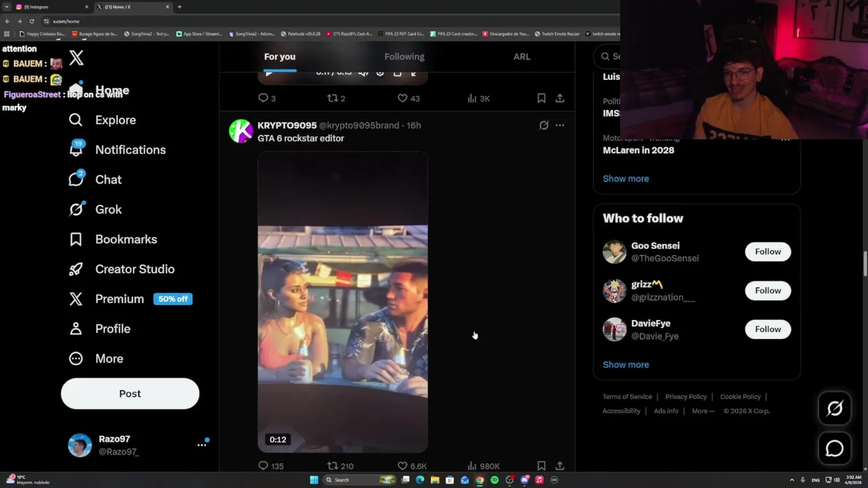Click the page scrollbar thumb
Screen dimensions: 868x488
coord(865,264)
